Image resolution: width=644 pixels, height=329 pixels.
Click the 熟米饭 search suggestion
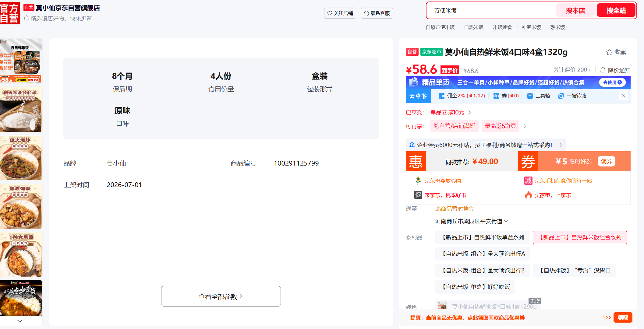click(x=557, y=27)
